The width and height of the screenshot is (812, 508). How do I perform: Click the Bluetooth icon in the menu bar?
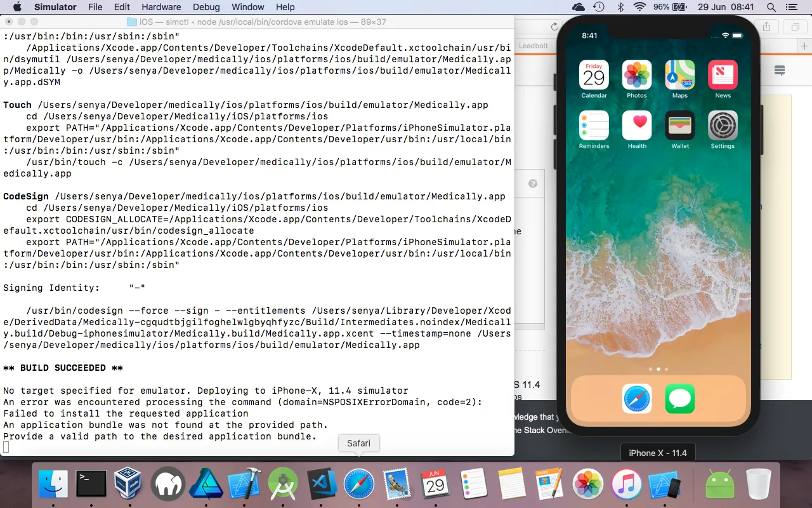620,7
